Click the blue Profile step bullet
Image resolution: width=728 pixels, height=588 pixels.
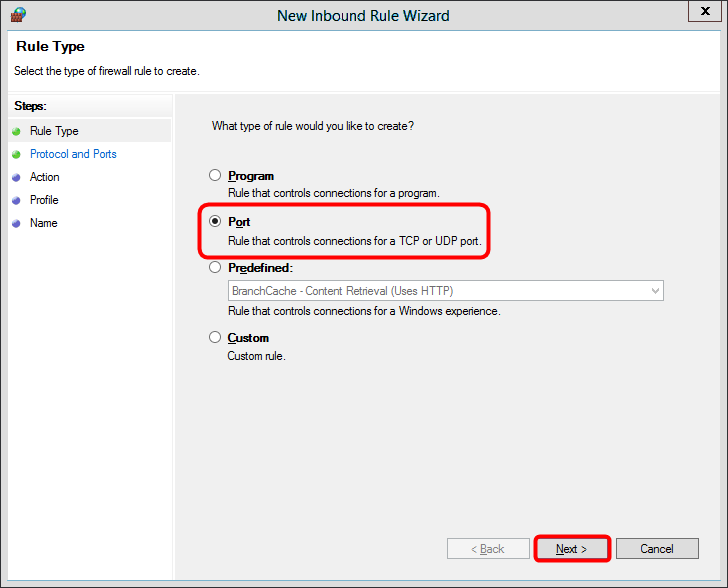(x=16, y=200)
